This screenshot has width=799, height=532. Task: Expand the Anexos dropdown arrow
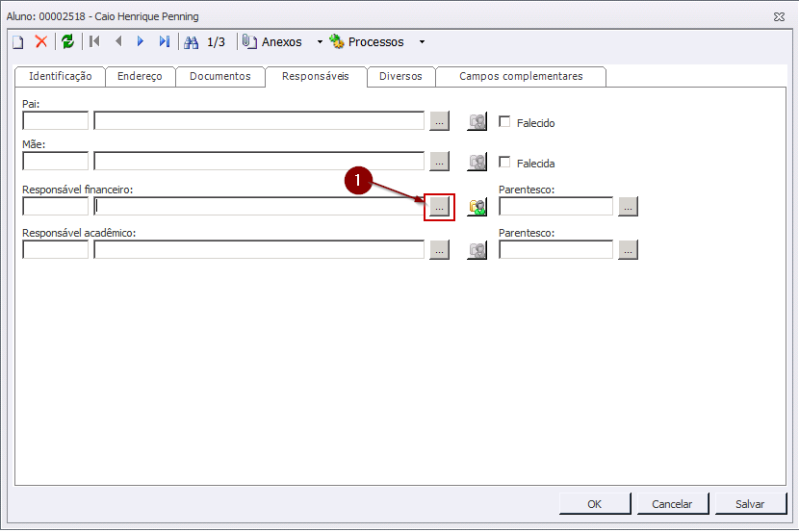(x=321, y=42)
